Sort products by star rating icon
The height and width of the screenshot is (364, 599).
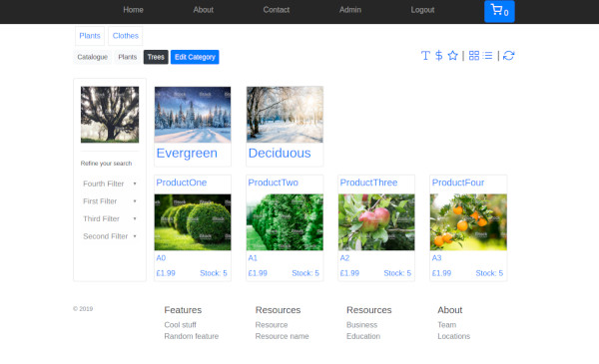coord(452,56)
